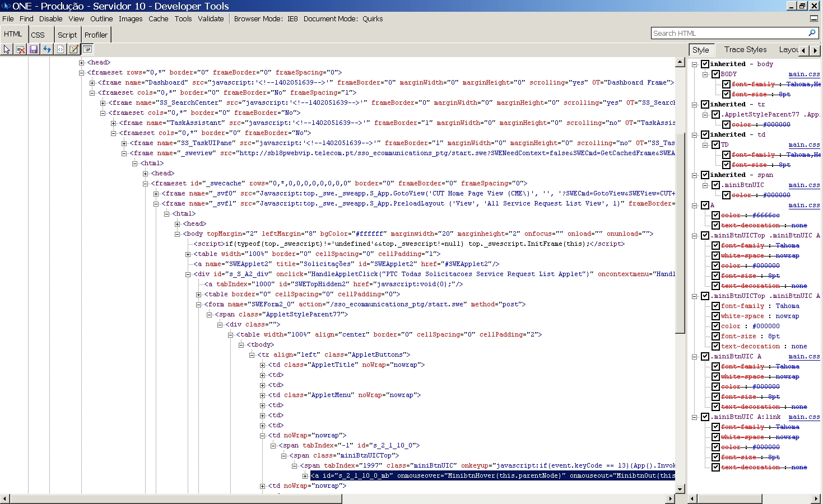Click the Clear Browser Cache icon
This screenshot has width=823, height=504.
coord(20,49)
